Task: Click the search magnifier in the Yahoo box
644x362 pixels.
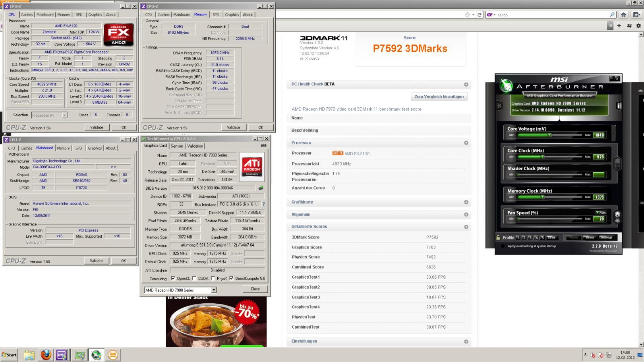Action: point(612,15)
